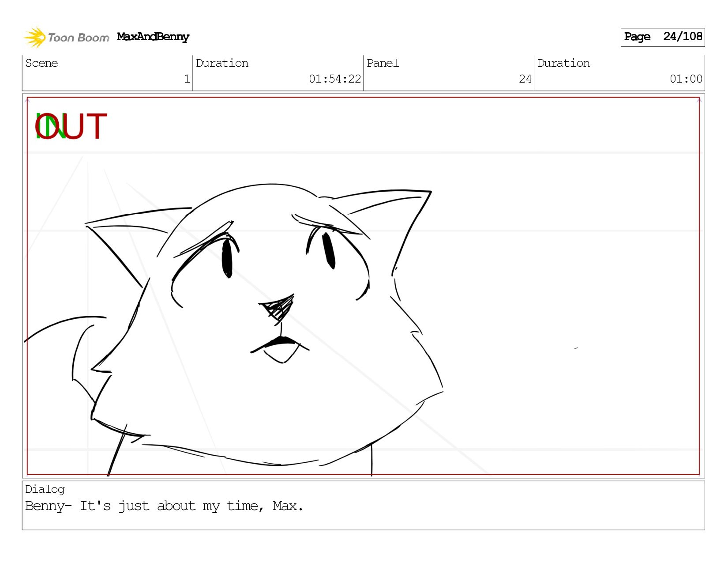Click the panel Duration value 01:00
Viewport: 728px width, 563px height.
(686, 79)
